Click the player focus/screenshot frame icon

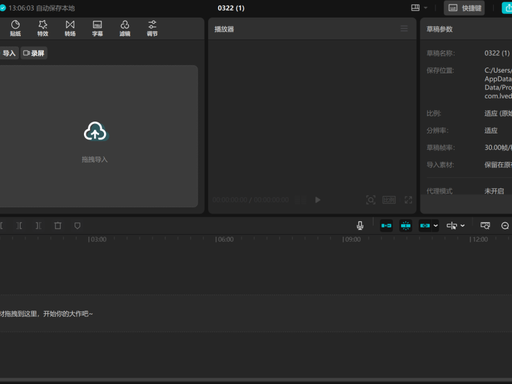(370, 200)
